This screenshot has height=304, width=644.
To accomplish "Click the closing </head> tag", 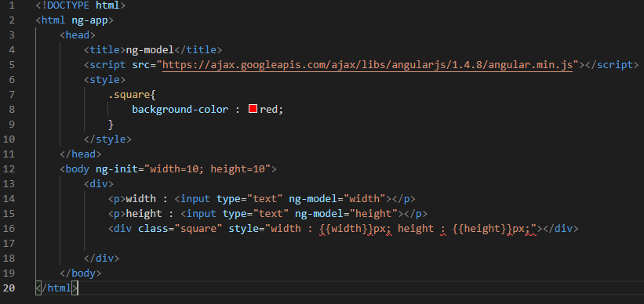I will pyautogui.click(x=81, y=154).
